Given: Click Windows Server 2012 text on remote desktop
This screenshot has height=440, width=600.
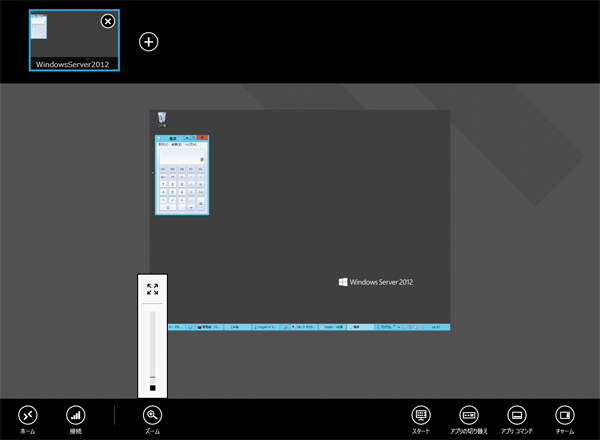Looking at the screenshot, I should (381, 282).
